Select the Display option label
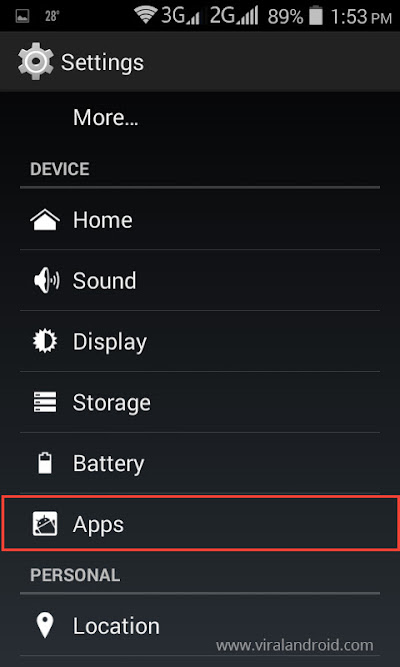Screen dimensions: 400x667 110,342
